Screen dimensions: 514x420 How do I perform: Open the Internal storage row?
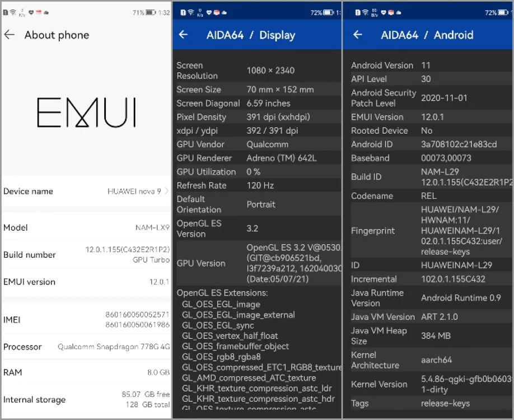point(86,399)
